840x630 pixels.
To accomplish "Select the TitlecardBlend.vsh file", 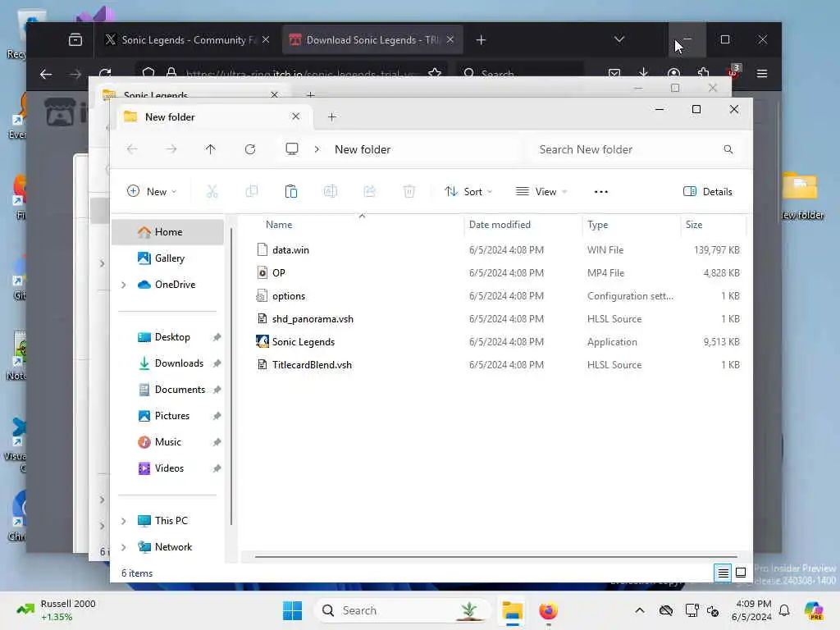I will click(x=498, y=365).
